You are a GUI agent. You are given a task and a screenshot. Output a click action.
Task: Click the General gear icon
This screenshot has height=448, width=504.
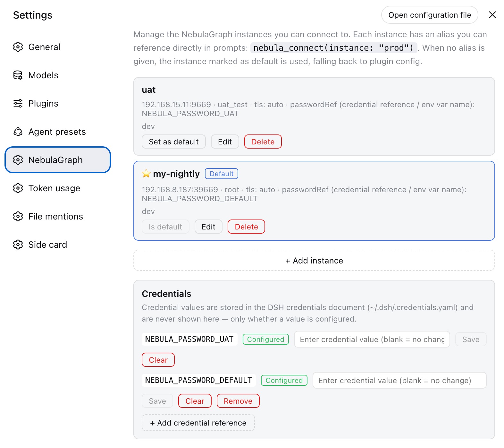point(18,47)
